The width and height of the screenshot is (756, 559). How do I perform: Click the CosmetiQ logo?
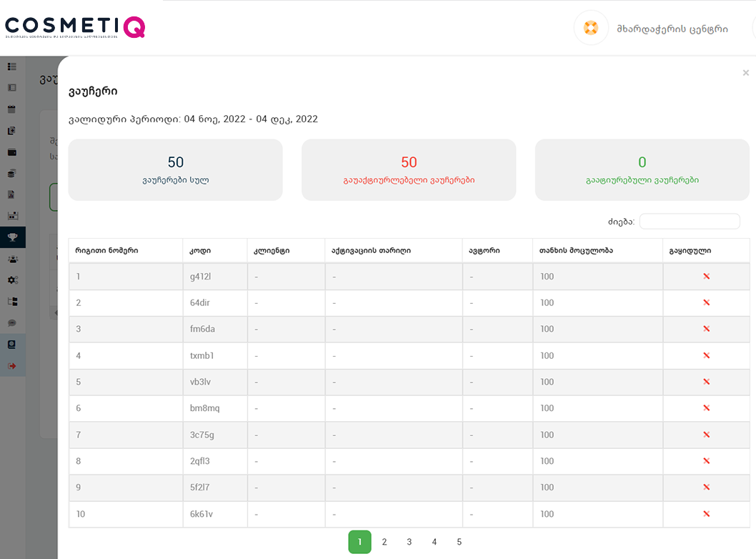[75, 27]
